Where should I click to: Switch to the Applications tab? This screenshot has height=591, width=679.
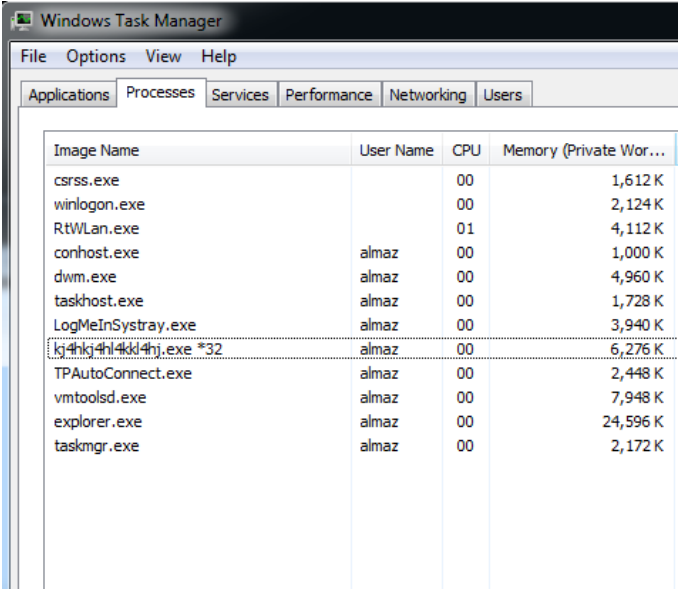click(x=68, y=95)
